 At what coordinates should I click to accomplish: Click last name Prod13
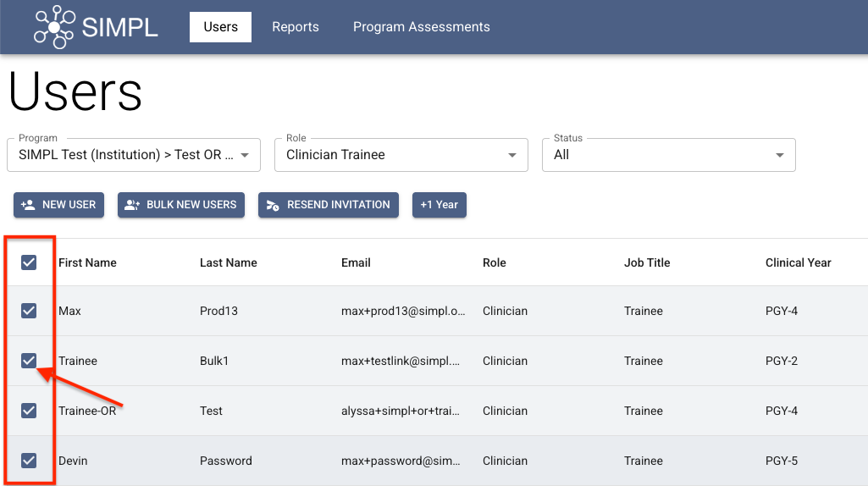(x=218, y=311)
